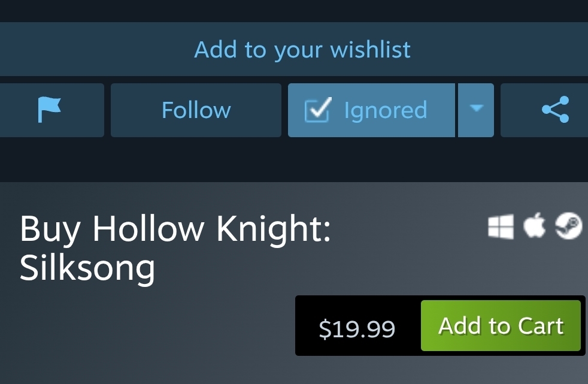Click the green Add to Cart button
Viewport: 588px width, 384px height.
click(x=501, y=325)
